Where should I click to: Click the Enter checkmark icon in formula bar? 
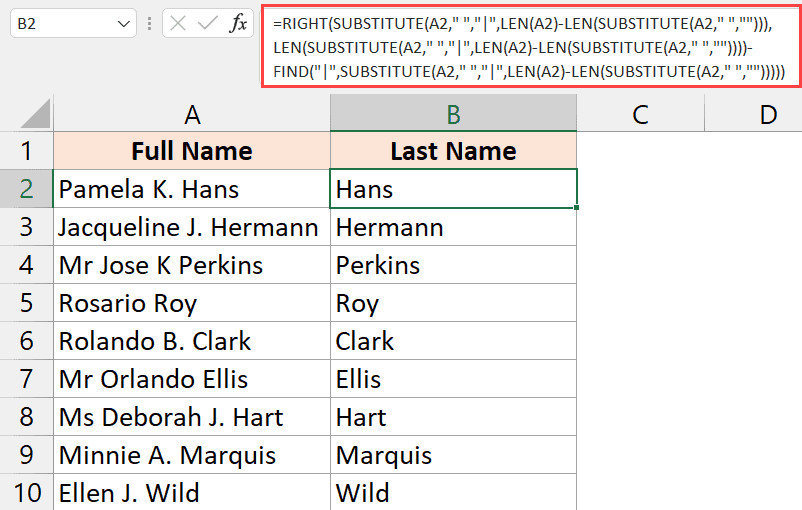[208, 24]
